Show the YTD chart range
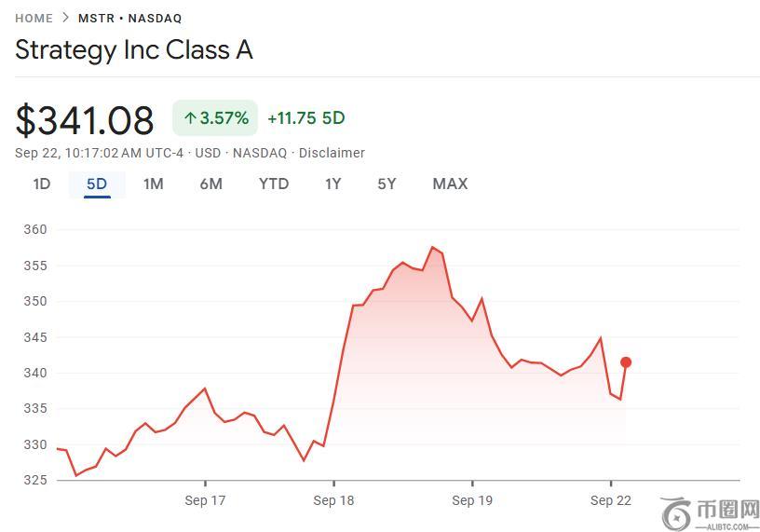760x532 pixels. coord(274,184)
